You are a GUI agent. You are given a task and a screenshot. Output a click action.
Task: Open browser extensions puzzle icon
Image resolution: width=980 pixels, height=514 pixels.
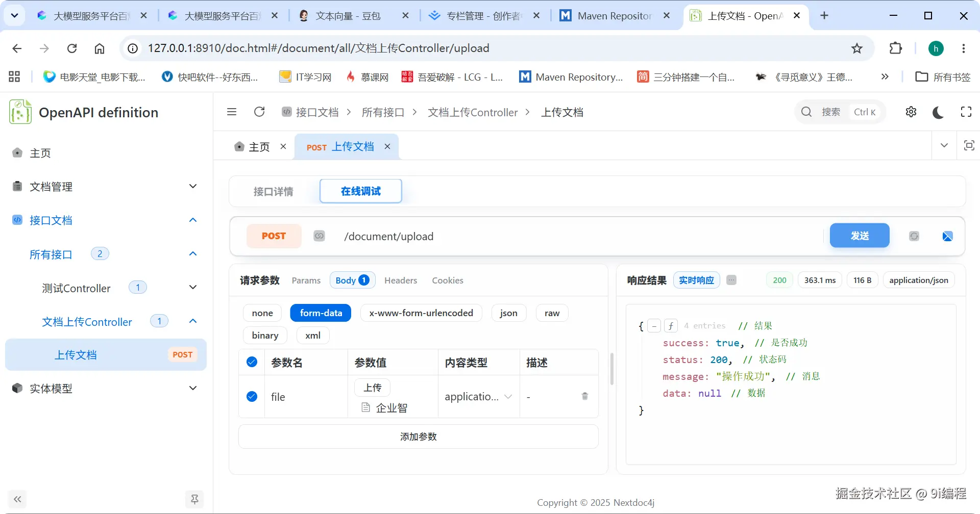896,48
